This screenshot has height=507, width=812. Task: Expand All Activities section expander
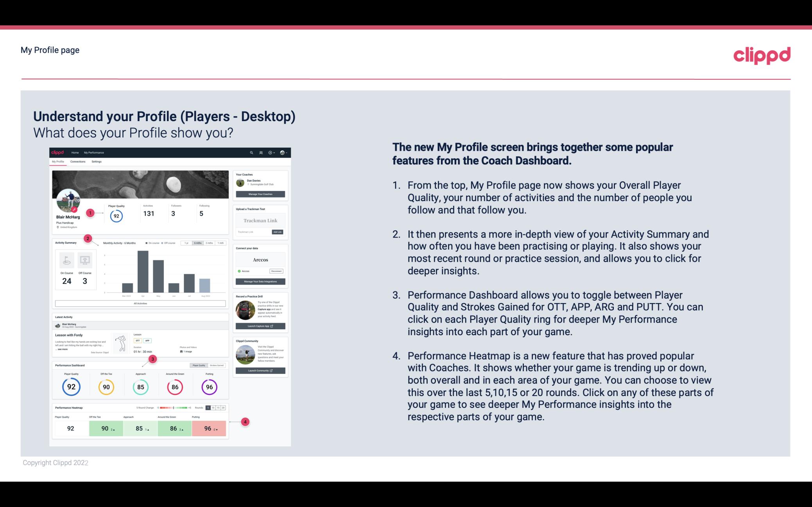click(x=140, y=304)
